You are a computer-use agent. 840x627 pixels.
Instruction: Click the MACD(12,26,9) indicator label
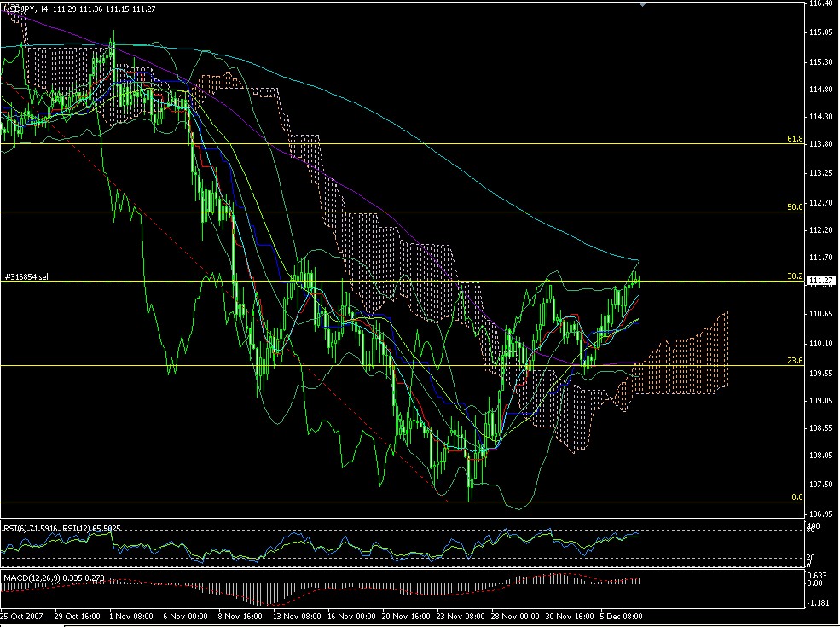pos(31,576)
